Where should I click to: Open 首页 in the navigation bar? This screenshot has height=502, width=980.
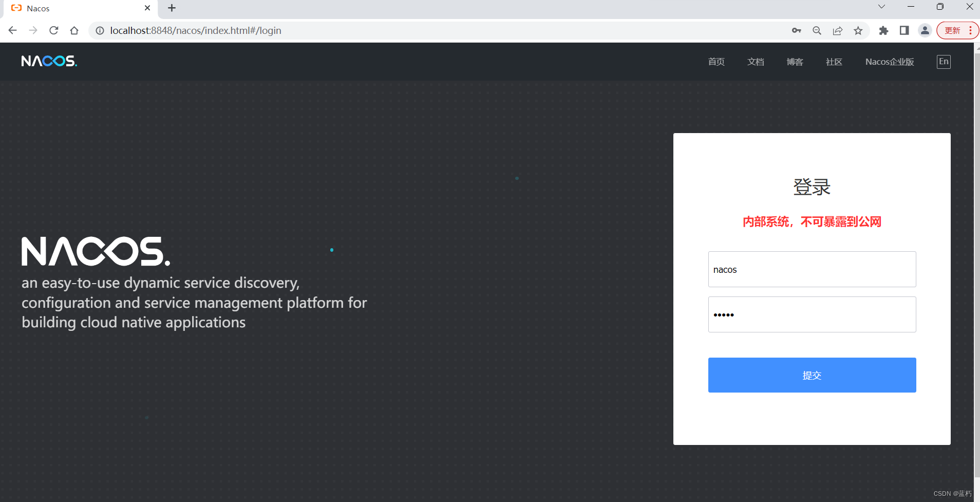(717, 62)
